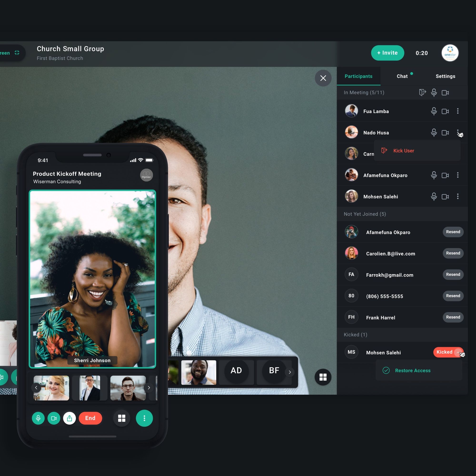
Task: Select Kick User from the context menu
Action: [403, 151]
